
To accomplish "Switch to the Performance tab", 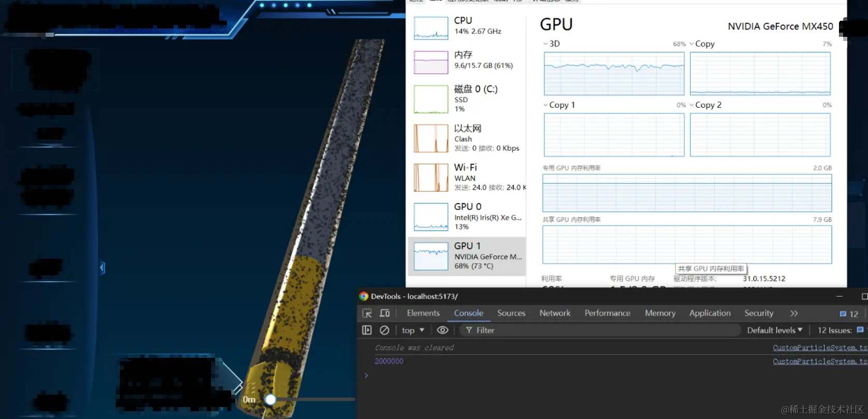I will (x=608, y=313).
